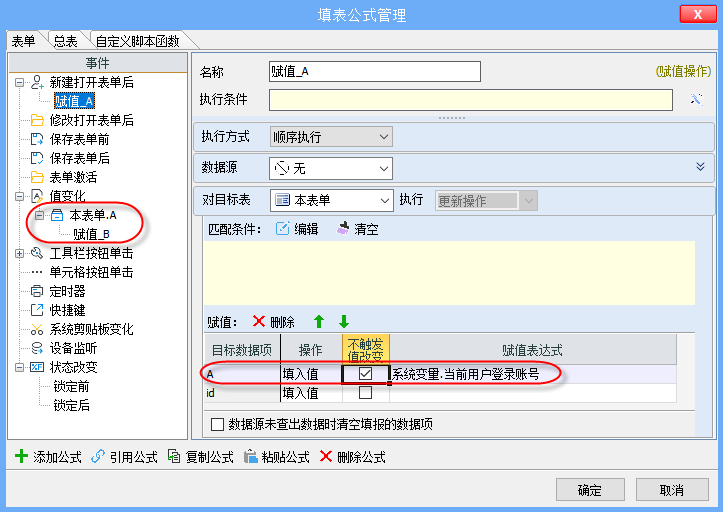Viewport: 723px width, 512px height.
Task: Click the 引用公式 link icon
Action: (98, 456)
